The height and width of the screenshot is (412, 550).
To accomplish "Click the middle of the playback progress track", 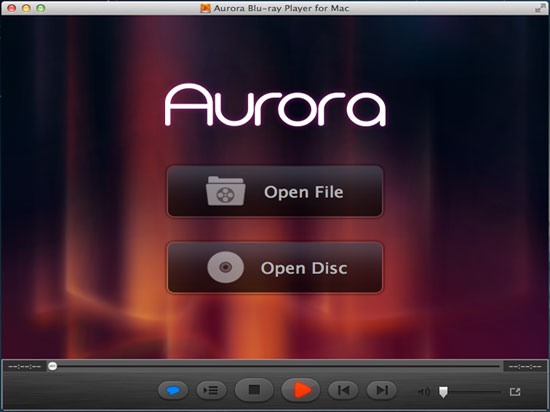I will pyautogui.click(x=276, y=366).
